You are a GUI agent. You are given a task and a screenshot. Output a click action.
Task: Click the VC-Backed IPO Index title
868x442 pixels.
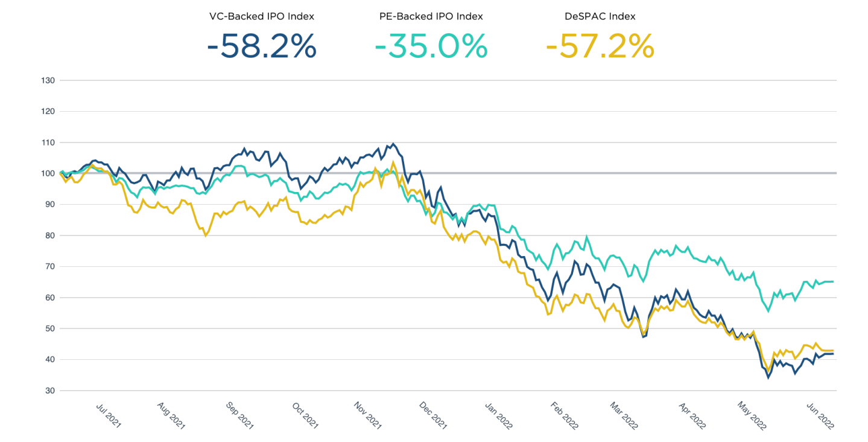(x=261, y=16)
